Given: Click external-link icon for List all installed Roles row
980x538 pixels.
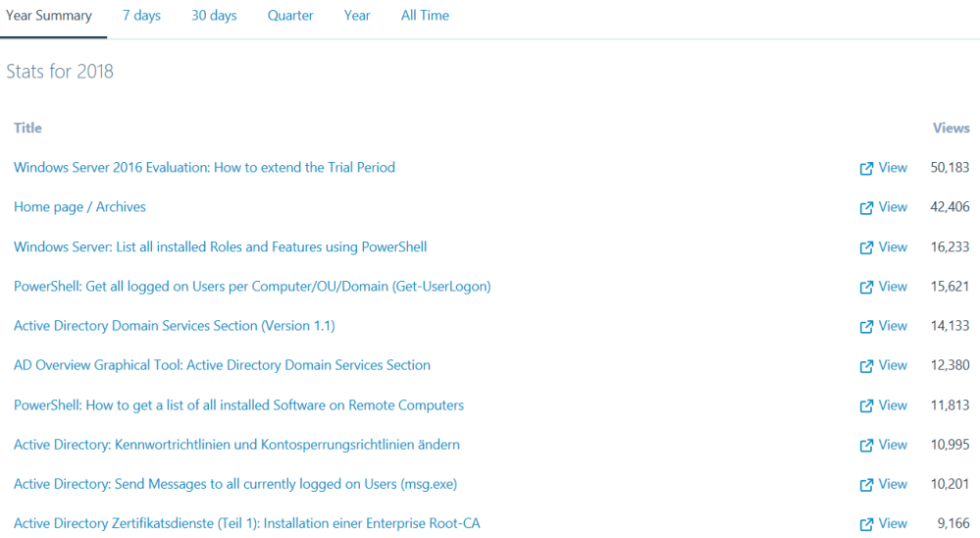Looking at the screenshot, I should [x=866, y=248].
